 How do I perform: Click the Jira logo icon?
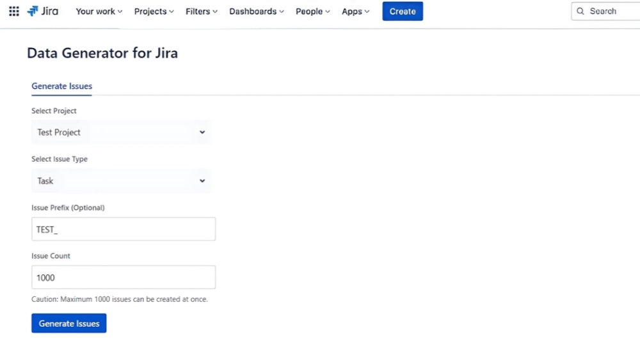click(x=33, y=12)
